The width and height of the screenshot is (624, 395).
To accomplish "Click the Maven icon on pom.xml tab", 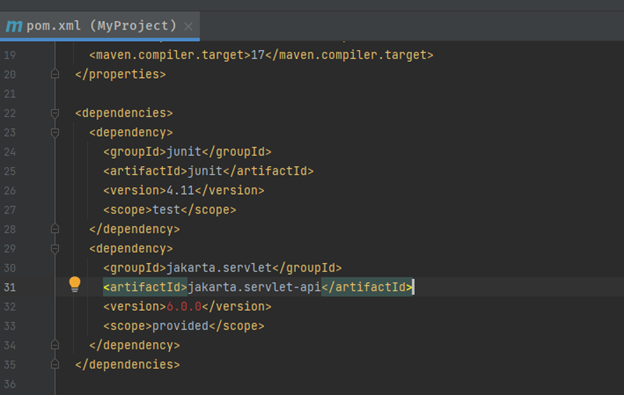I will 14,26.
